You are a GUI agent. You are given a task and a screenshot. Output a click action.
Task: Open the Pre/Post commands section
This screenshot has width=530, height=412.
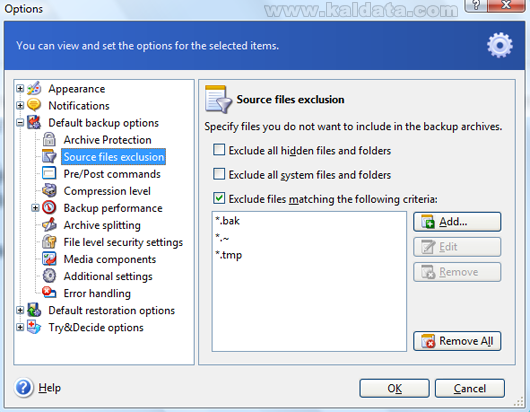coord(112,174)
